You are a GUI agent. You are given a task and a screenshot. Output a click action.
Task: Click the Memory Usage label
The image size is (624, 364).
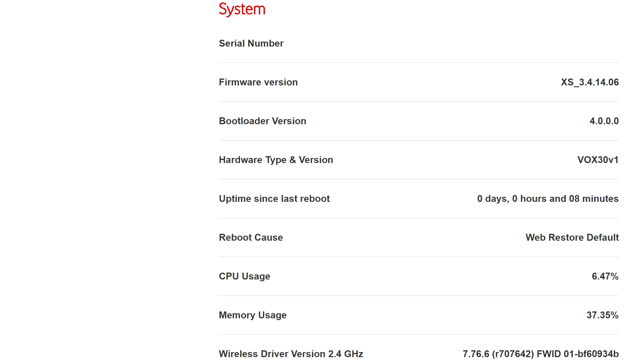253,315
